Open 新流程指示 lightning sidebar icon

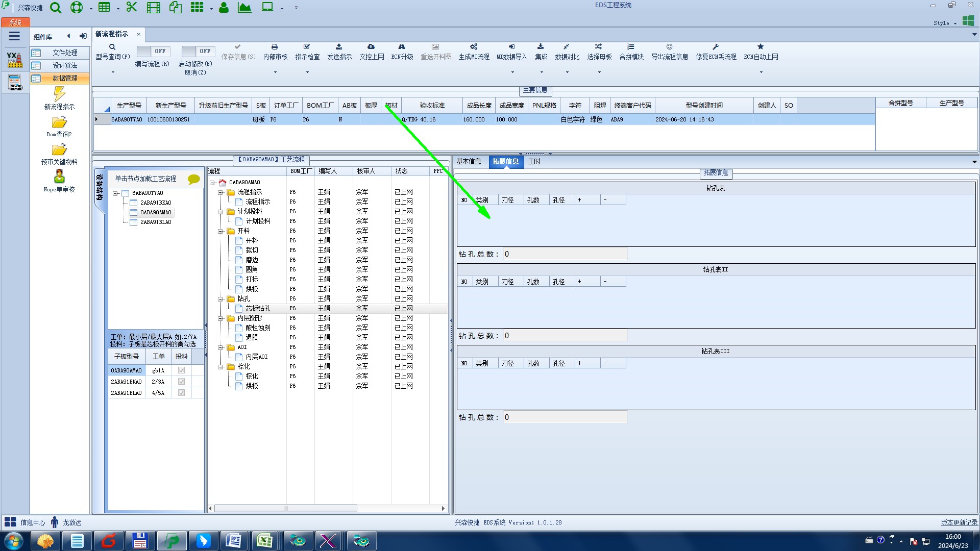click(59, 98)
